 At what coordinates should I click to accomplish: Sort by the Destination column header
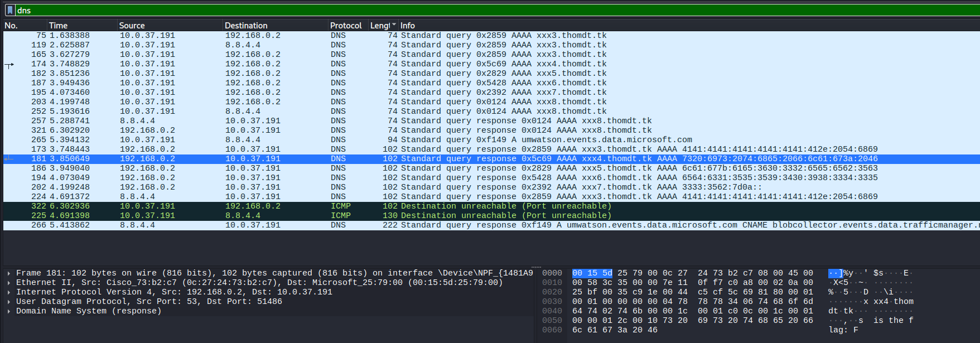(x=276, y=25)
